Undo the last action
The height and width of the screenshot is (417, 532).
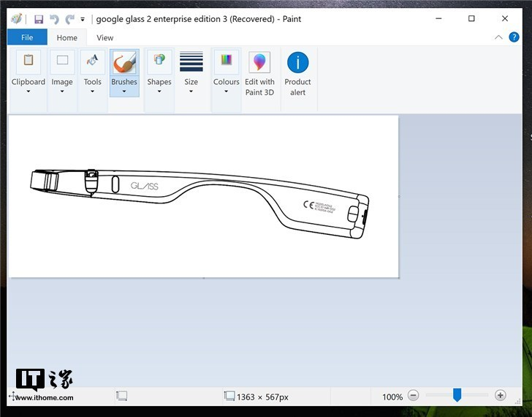click(54, 19)
